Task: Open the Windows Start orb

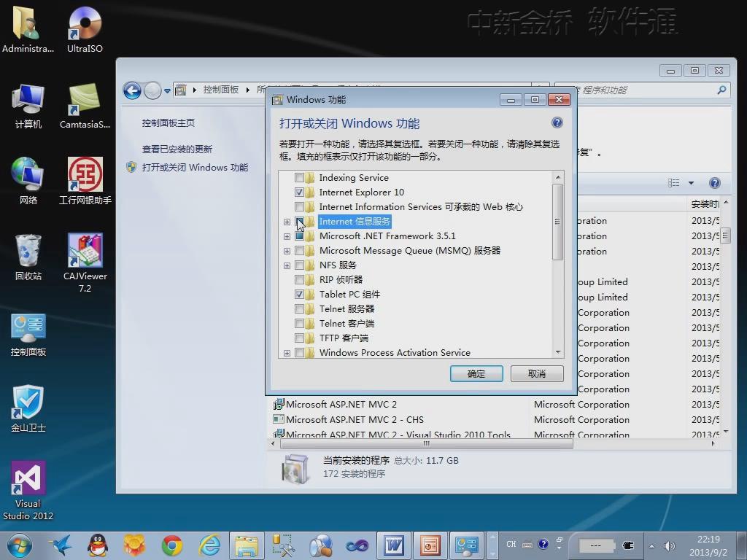Action: [19, 545]
